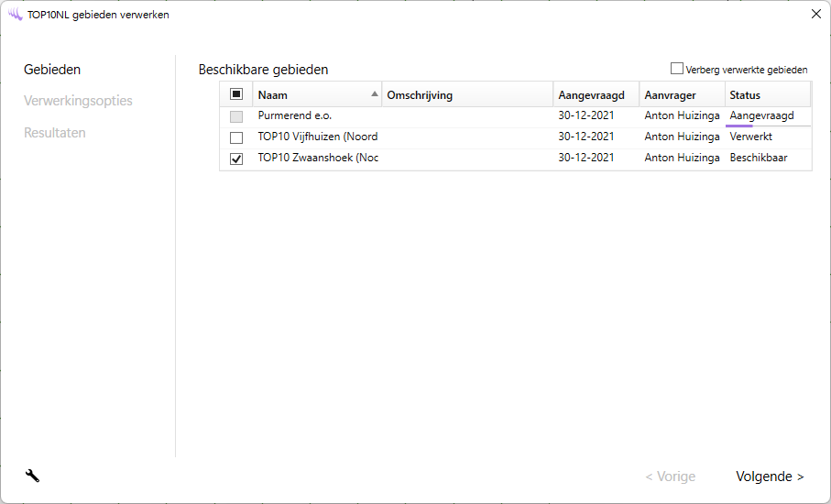
Task: Toggle the select-all checkbox in table header
Action: [236, 94]
